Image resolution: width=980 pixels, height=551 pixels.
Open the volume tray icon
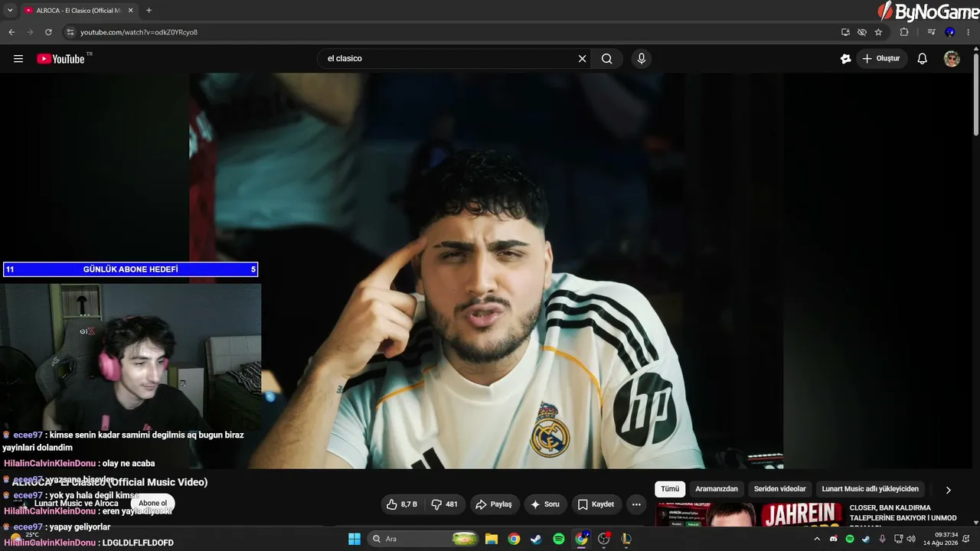[911, 539]
